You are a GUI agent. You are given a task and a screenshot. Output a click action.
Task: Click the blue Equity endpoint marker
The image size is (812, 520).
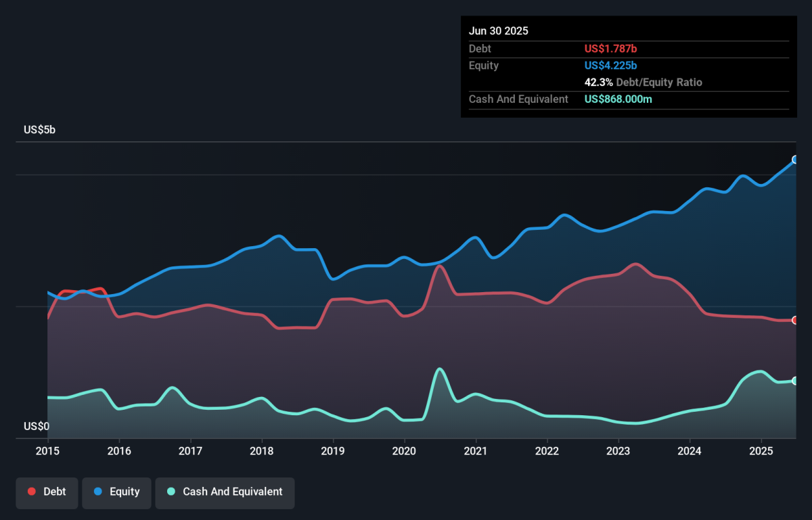[796, 160]
